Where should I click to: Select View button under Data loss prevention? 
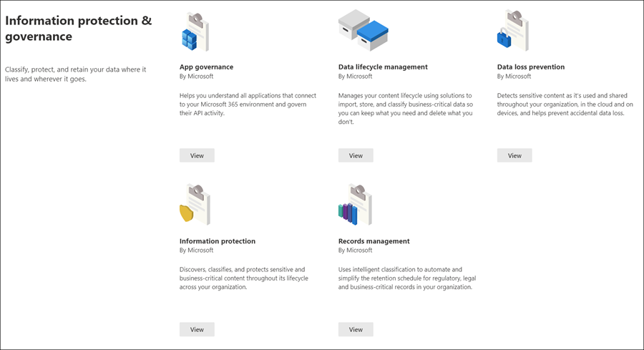coord(514,156)
